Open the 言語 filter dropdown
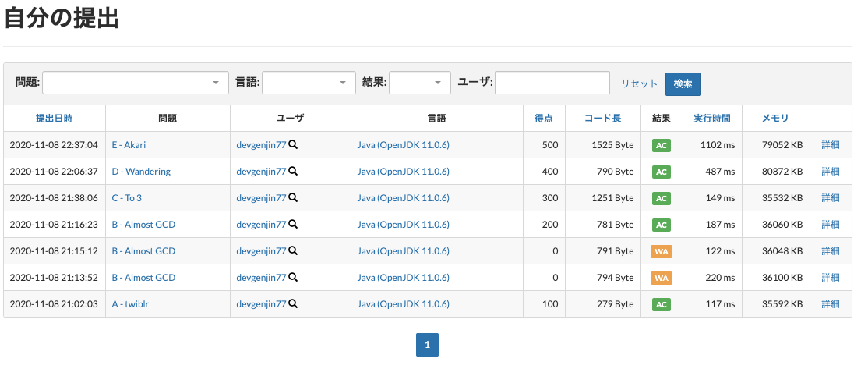 (309, 83)
